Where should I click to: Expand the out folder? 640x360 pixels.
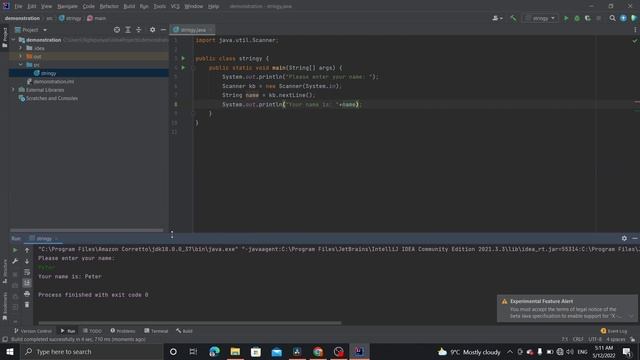coord(20,56)
